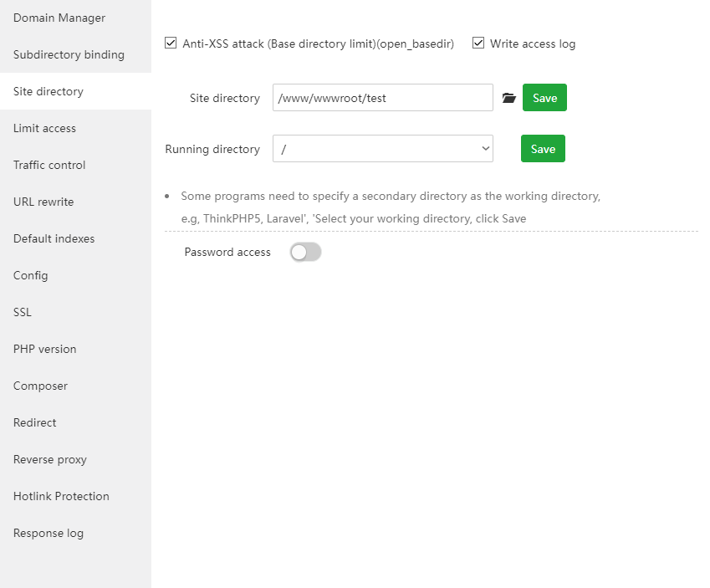Switch to PHP version tab
This screenshot has width=710, height=588.
(44, 349)
